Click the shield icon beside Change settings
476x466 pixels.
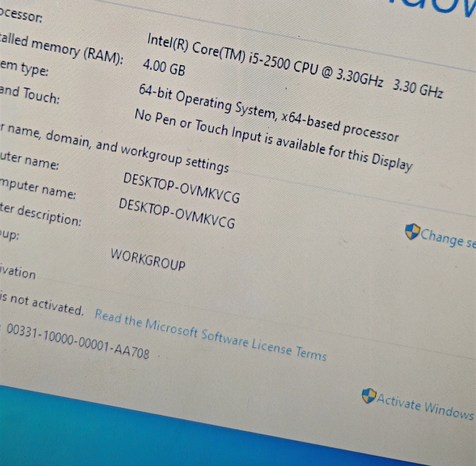[x=412, y=231]
